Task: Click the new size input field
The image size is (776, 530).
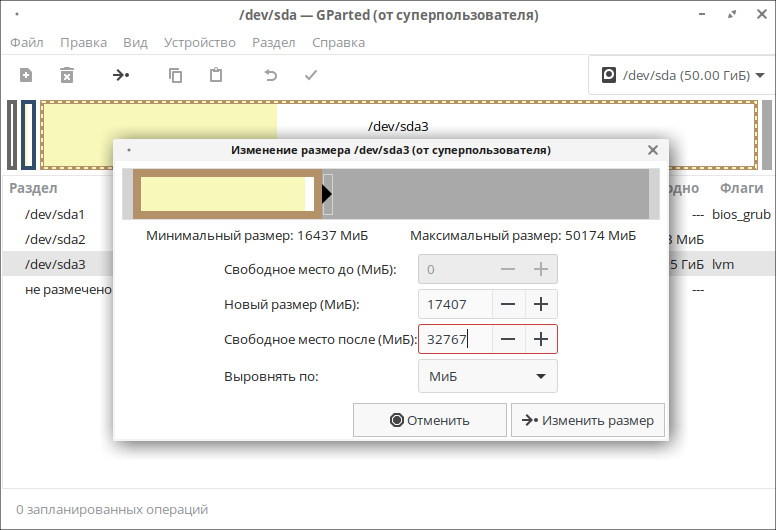Action: tap(455, 304)
